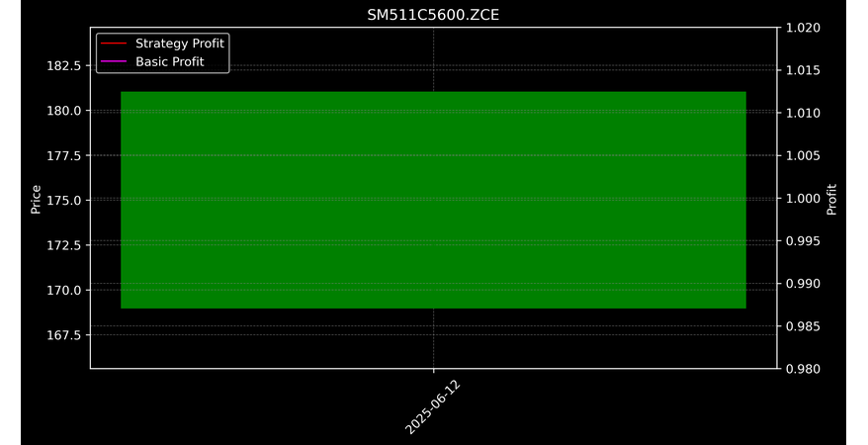Click the 1.005 profit tick

tap(803, 155)
